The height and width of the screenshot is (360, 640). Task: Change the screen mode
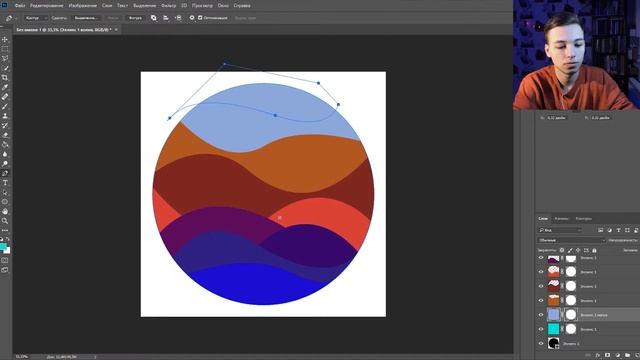click(x=5, y=270)
